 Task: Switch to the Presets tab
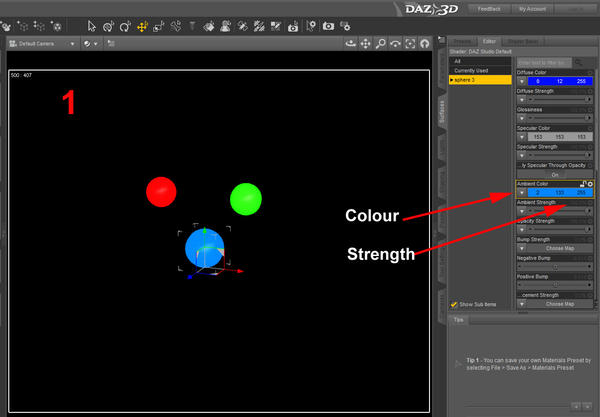tap(462, 41)
